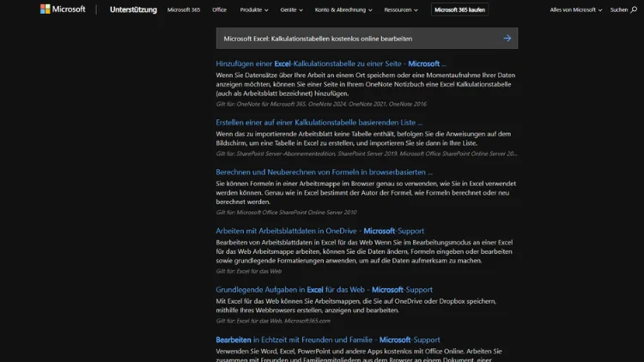Open the Office nav item
Screen dimensions: 644x362
(219, 9)
